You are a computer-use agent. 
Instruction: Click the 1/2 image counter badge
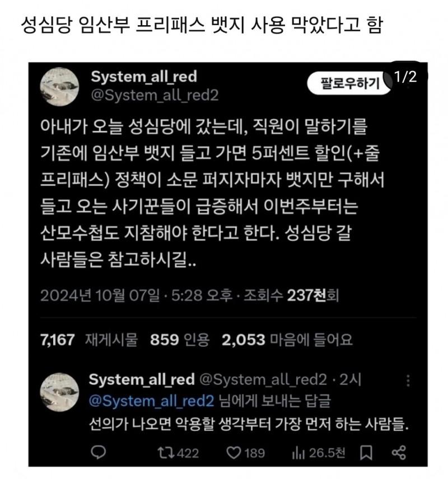[406, 76]
